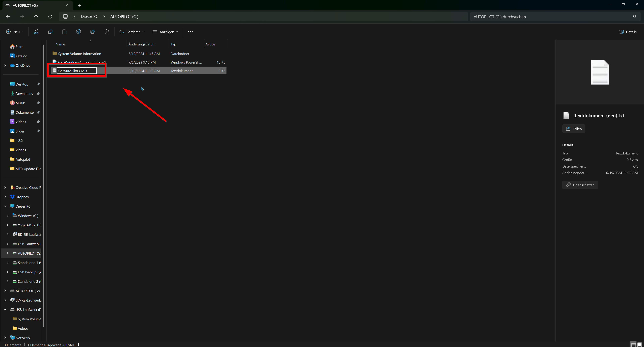The image size is (644, 347).
Task: Switch to large thumbnails view in status bar
Action: point(639,345)
